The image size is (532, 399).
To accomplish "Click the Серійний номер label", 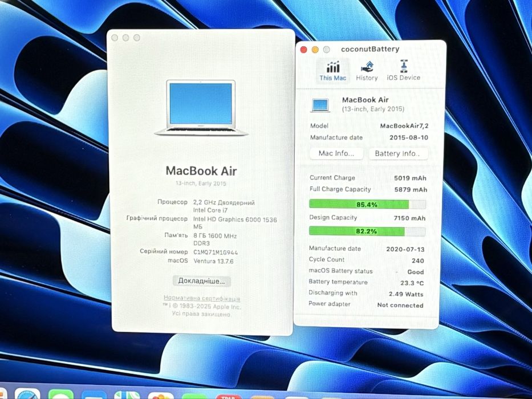I will (x=164, y=251).
